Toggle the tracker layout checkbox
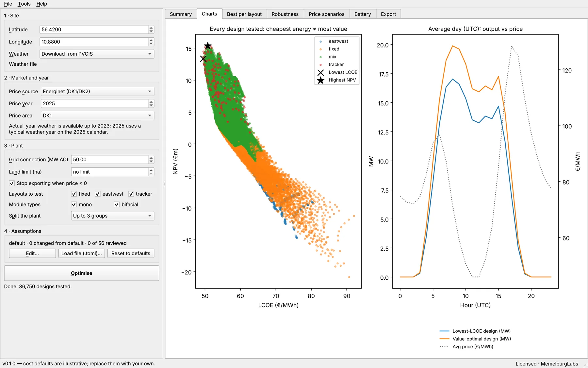 131,194
